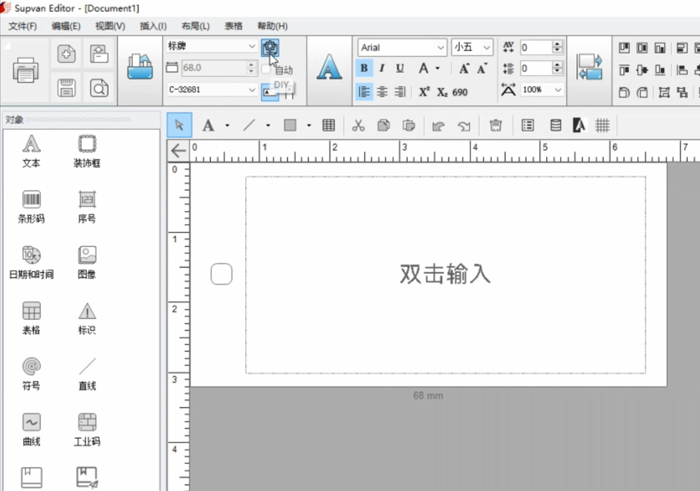
Task: Insert a table (表格) from the object panel
Action: (x=31, y=317)
